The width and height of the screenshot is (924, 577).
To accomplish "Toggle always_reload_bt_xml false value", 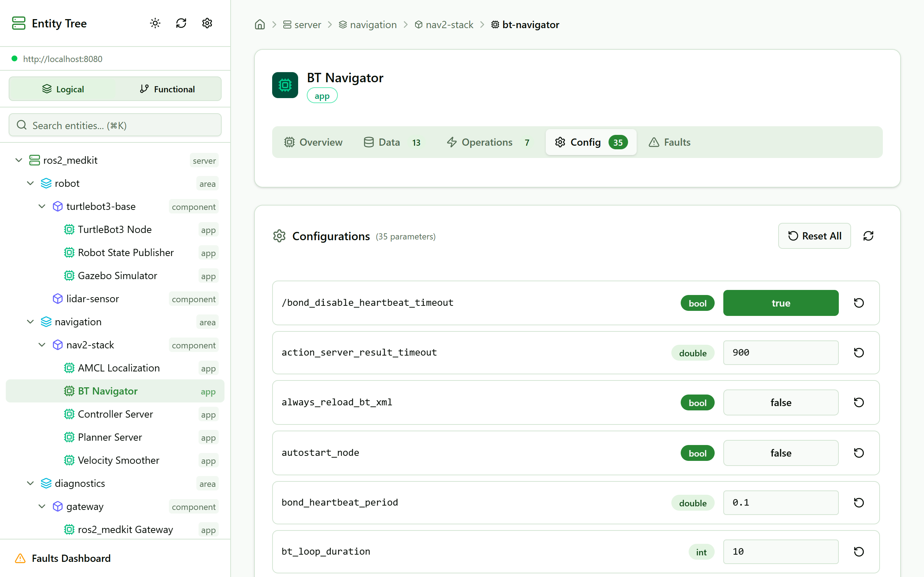I will click(x=780, y=402).
